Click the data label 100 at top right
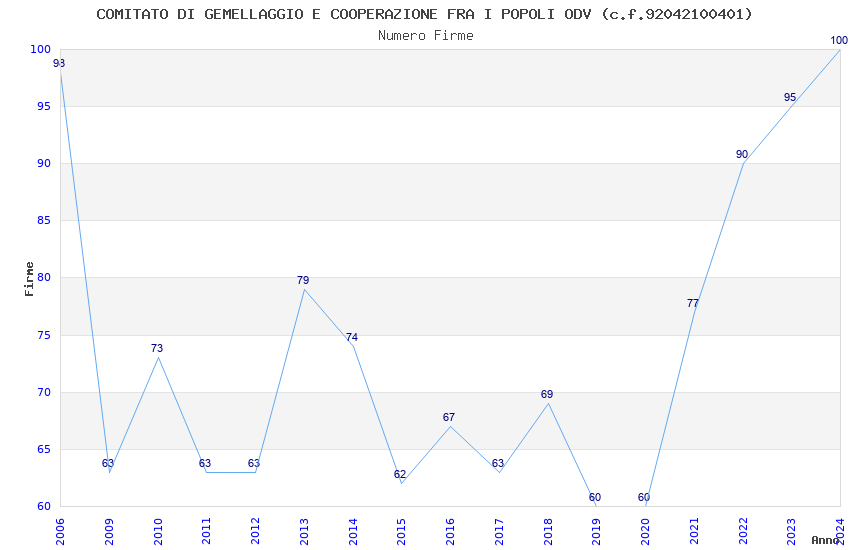This screenshot has width=850, height=550. 839,40
